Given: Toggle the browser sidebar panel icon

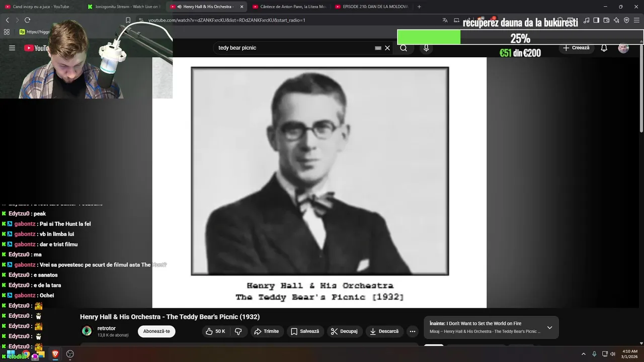Looking at the screenshot, I should point(596,20).
